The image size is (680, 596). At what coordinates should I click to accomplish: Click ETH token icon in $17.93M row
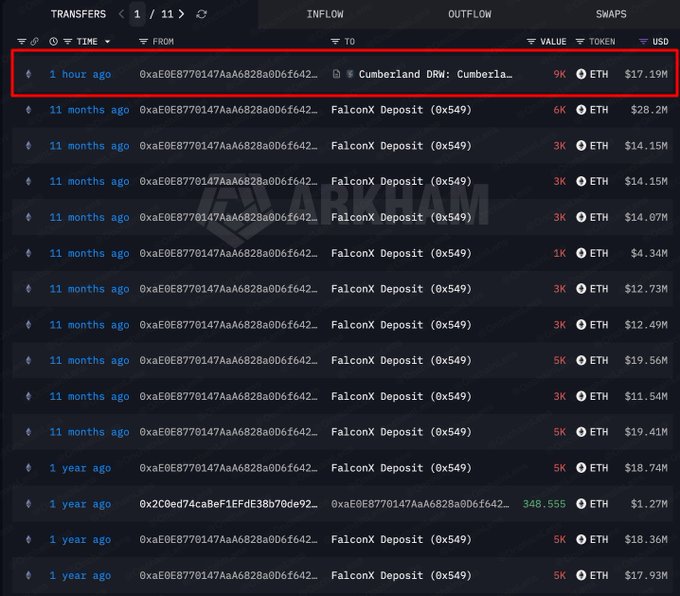581,575
